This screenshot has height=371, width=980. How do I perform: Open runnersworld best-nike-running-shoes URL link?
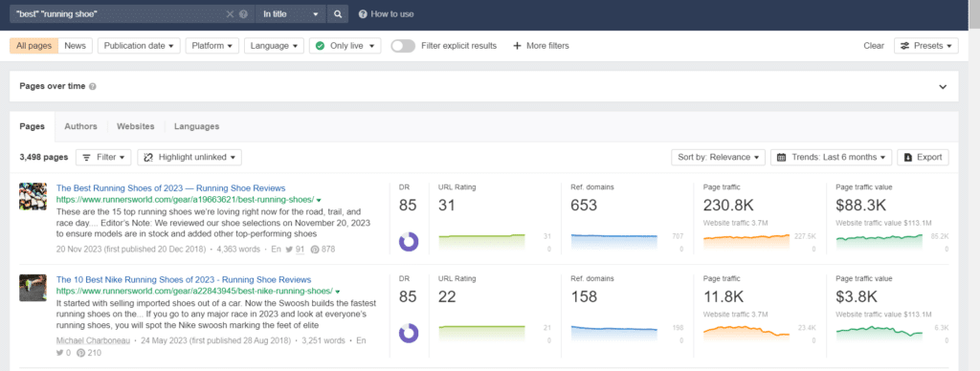(x=194, y=292)
